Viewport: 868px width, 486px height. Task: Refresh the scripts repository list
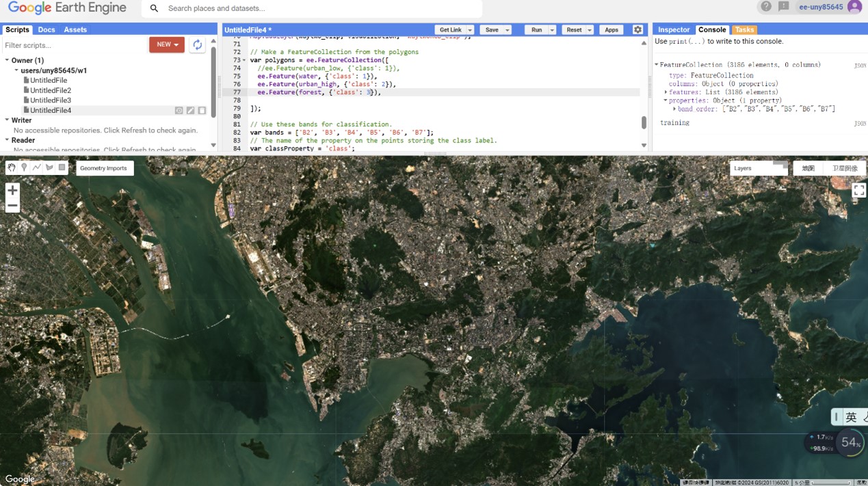pos(197,45)
